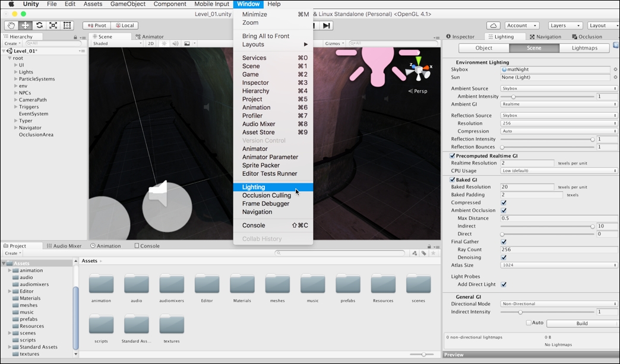Open Ambient GI dropdown
This screenshot has height=364, width=620.
[559, 105]
